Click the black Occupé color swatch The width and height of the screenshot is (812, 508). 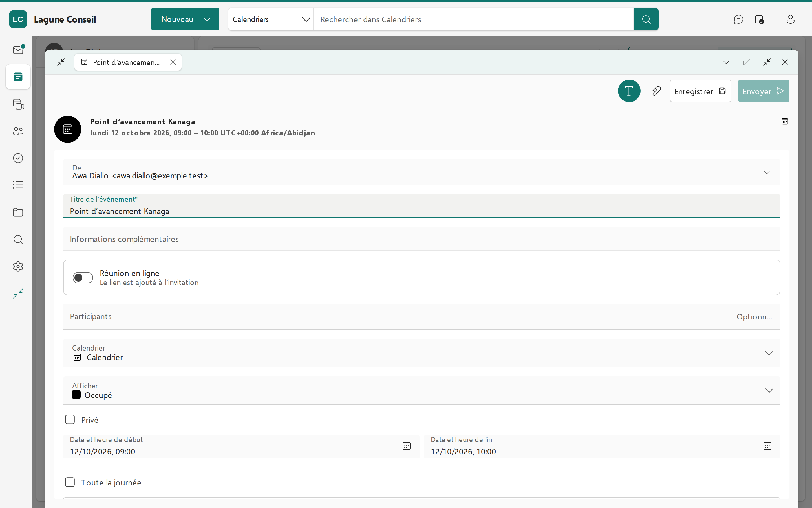point(76,395)
